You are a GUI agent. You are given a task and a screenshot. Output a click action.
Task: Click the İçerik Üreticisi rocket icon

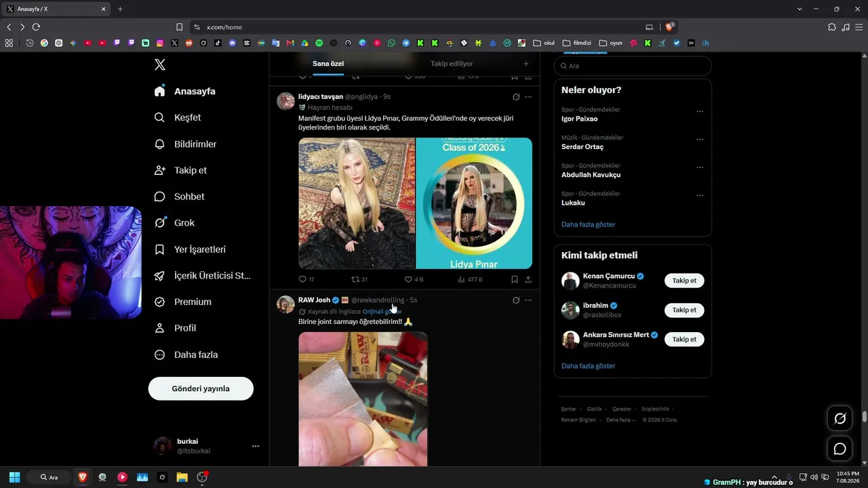click(160, 276)
